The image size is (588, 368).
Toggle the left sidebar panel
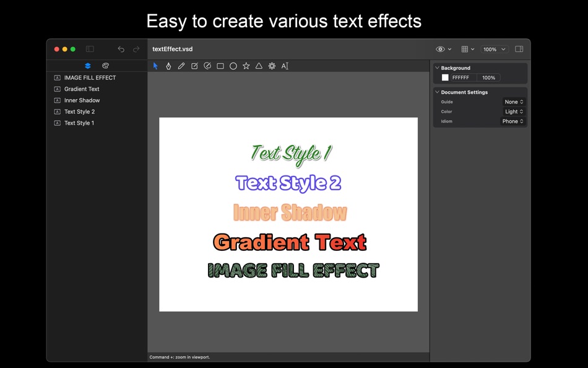point(90,49)
